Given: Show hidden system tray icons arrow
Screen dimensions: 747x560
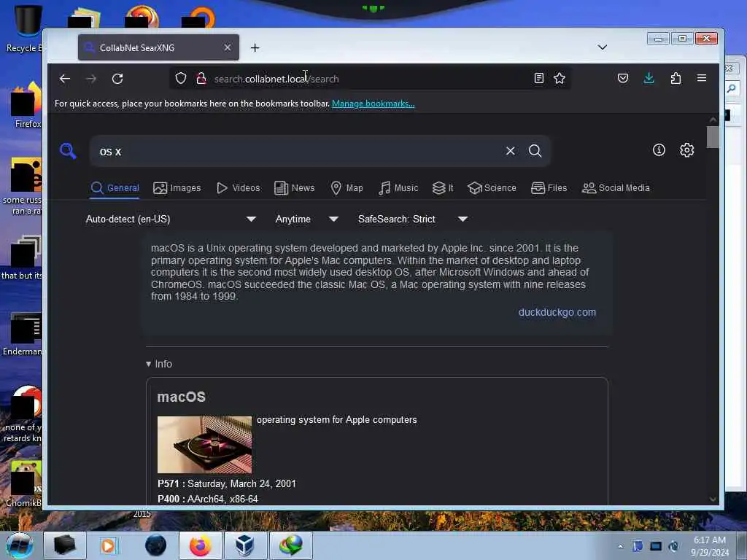Looking at the screenshot, I should click(620, 546).
